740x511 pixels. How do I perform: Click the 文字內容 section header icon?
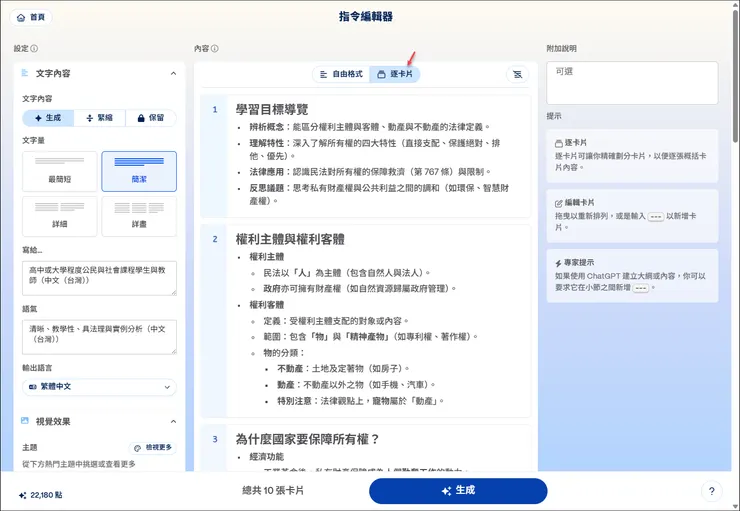pos(25,73)
